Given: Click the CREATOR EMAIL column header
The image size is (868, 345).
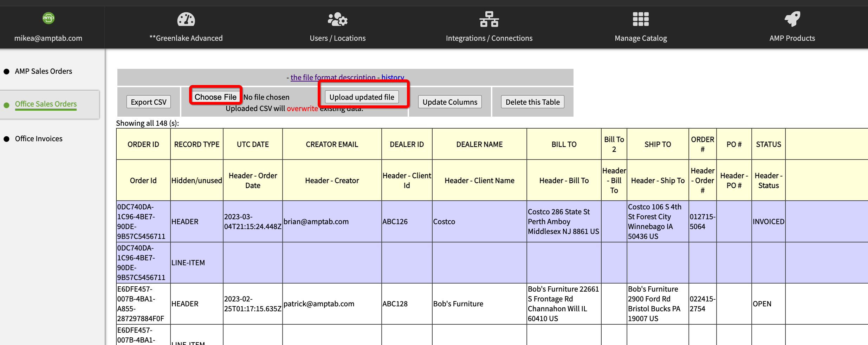Looking at the screenshot, I should (x=332, y=144).
